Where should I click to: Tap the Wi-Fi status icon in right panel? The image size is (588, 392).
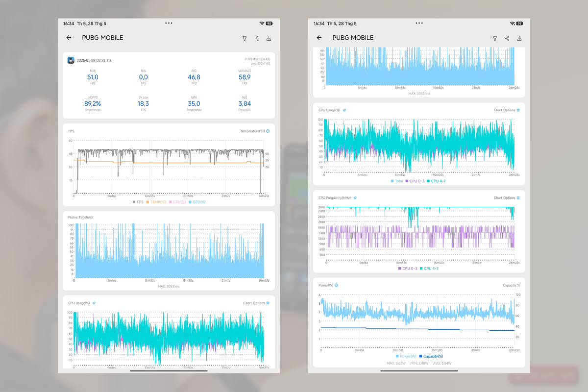(x=512, y=23)
